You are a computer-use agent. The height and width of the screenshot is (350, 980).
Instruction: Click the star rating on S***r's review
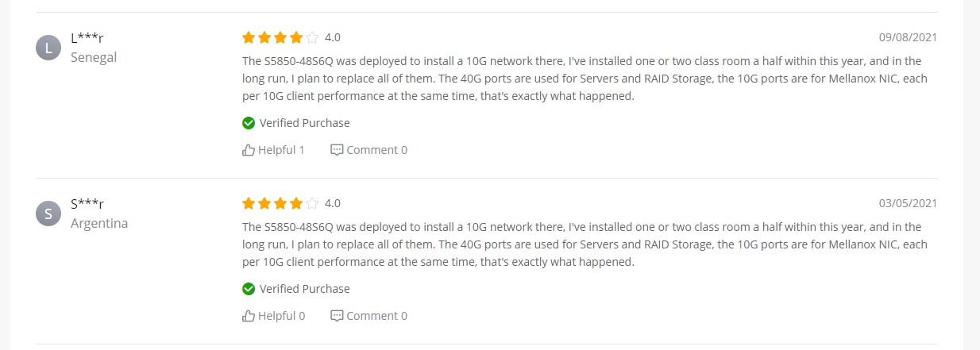click(x=280, y=203)
